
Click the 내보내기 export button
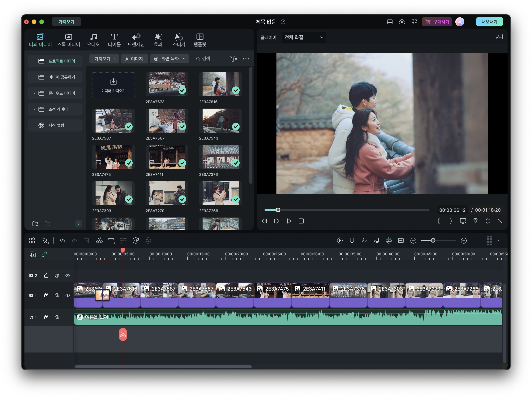pos(489,22)
